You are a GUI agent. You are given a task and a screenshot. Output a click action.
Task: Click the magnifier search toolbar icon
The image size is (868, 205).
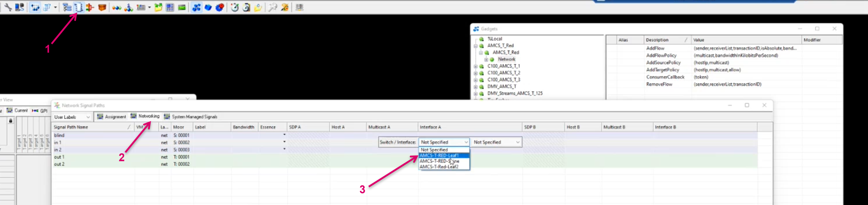pyautogui.click(x=273, y=7)
